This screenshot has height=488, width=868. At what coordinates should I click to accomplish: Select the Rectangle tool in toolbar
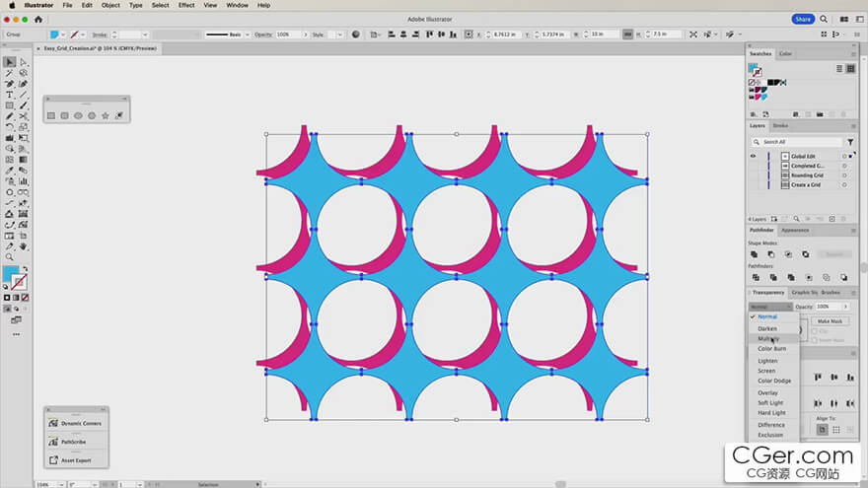coord(10,105)
